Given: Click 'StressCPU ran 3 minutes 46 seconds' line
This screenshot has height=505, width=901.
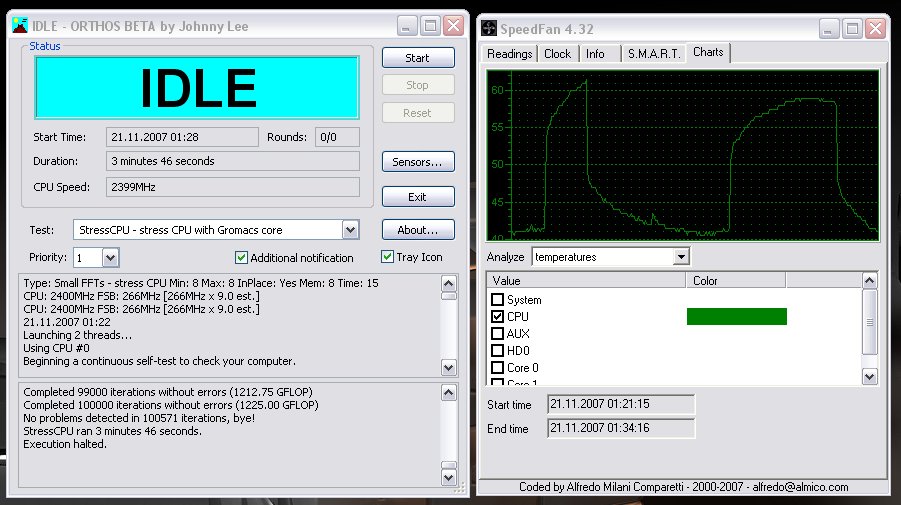Looking at the screenshot, I should [x=113, y=431].
